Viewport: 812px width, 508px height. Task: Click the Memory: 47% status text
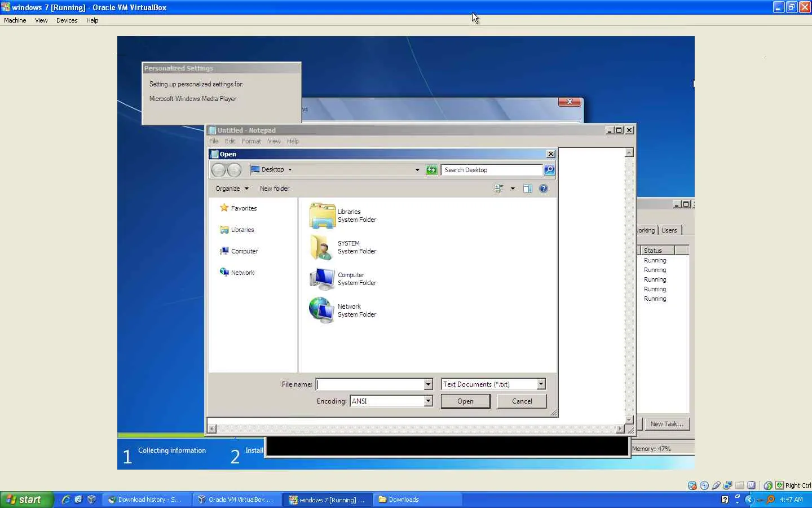pos(651,449)
